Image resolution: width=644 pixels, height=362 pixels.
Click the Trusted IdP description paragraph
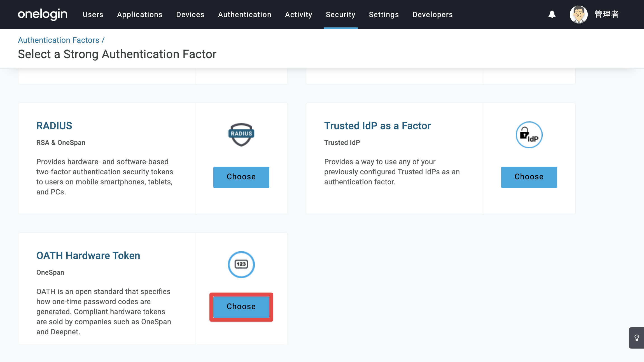(x=392, y=172)
